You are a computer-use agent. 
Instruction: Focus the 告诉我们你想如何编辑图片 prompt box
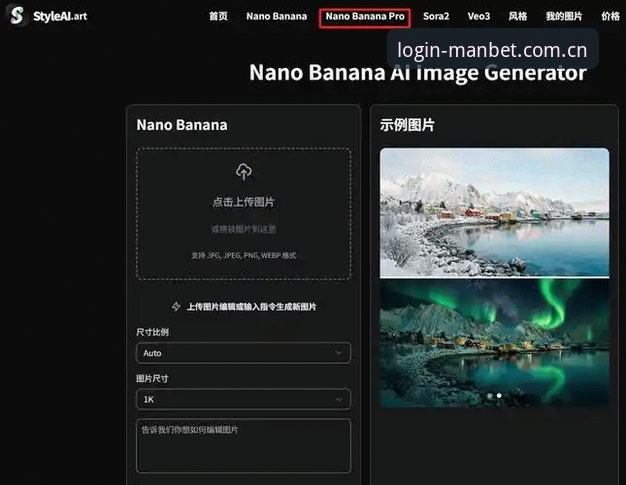(244, 445)
